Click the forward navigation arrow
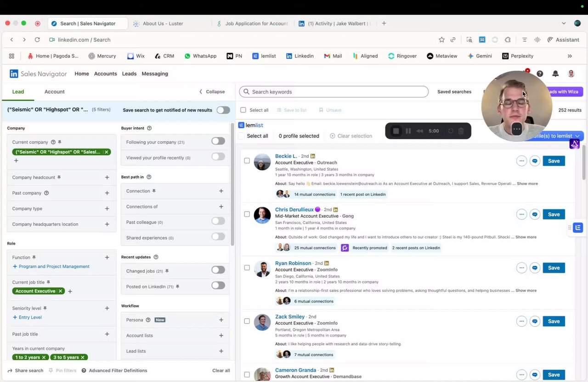 (24, 40)
